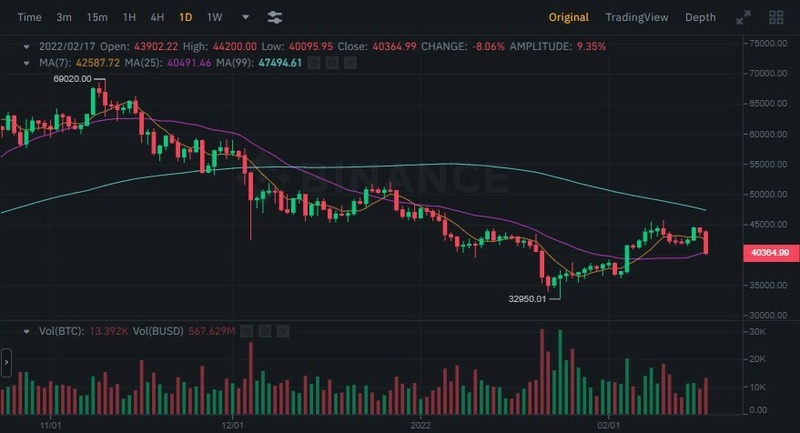Click the current price label 40364.99
Viewport: 800px width, 433px height.
click(x=769, y=253)
